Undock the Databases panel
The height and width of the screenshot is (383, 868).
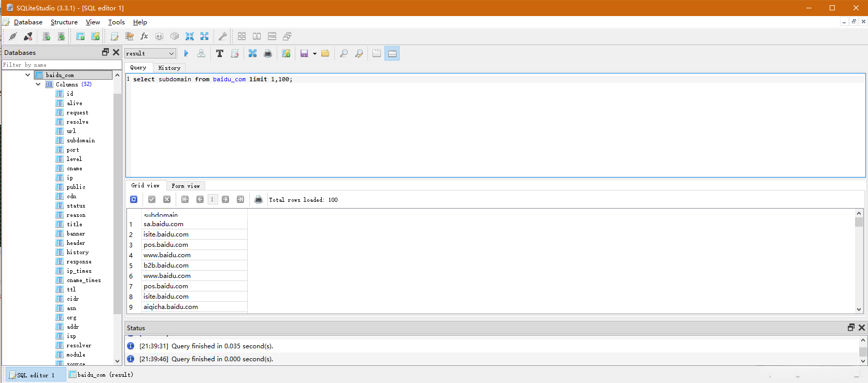pyautogui.click(x=106, y=52)
